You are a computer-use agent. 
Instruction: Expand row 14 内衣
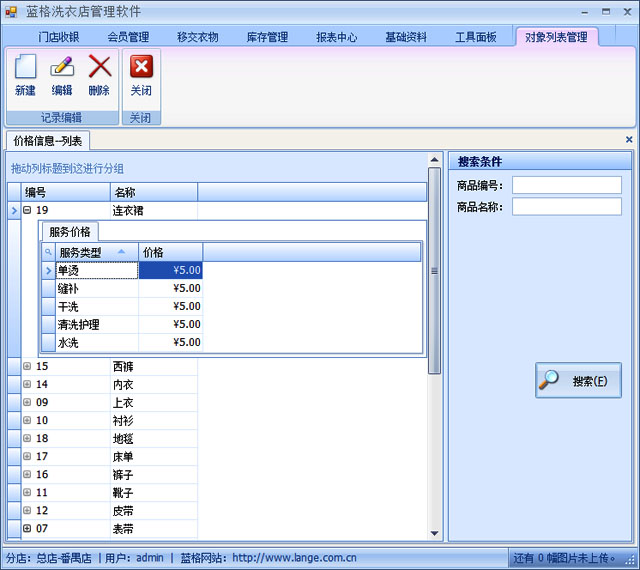[x=27, y=384]
